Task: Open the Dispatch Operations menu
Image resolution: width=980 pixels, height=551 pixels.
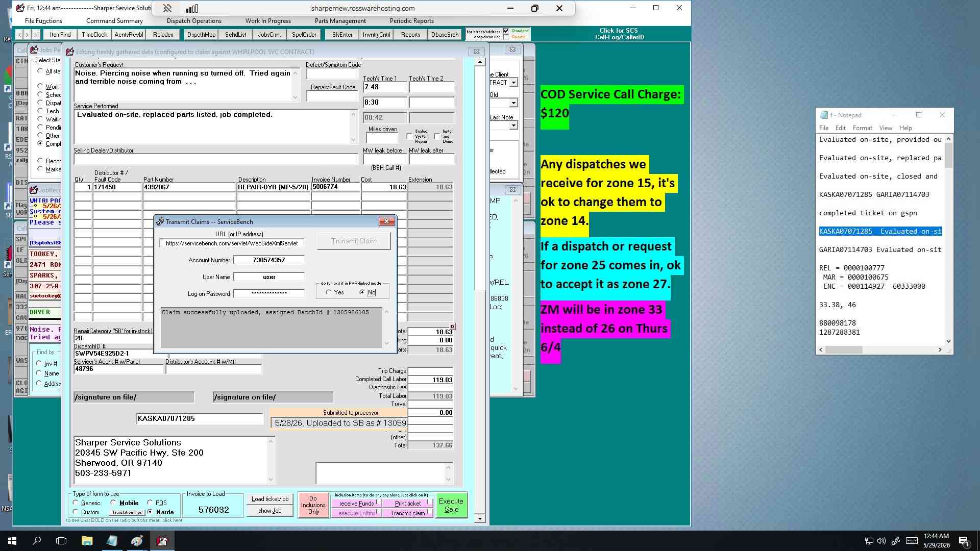Action: [x=194, y=21]
